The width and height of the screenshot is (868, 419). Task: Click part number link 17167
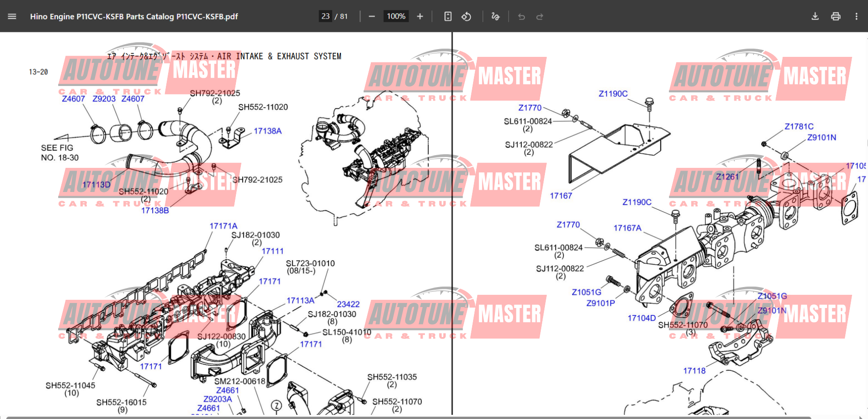(561, 196)
